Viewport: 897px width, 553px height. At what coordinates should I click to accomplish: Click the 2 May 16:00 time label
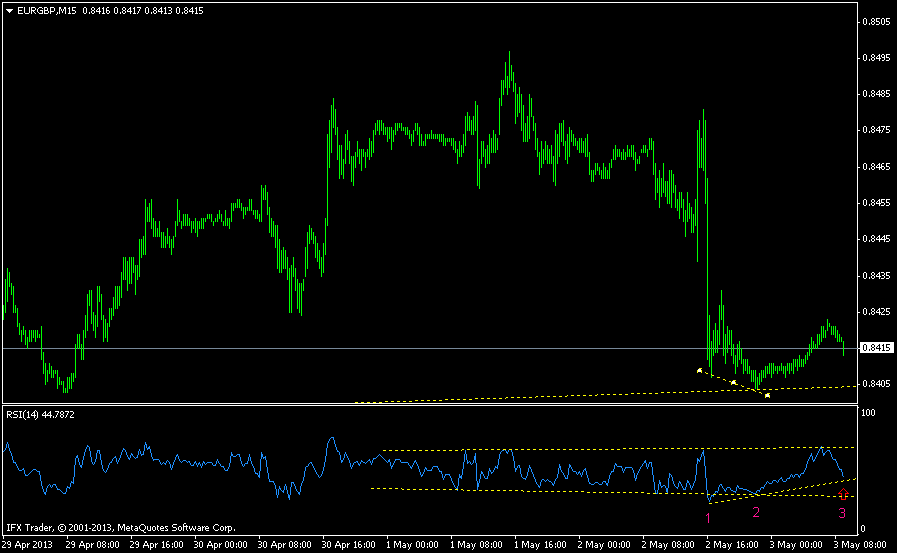(732, 545)
